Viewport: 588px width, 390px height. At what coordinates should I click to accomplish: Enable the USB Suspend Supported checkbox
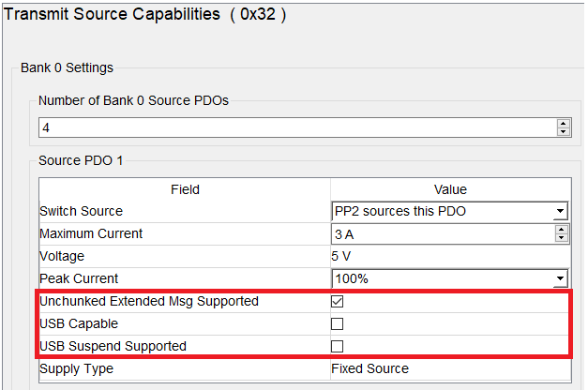point(338,346)
